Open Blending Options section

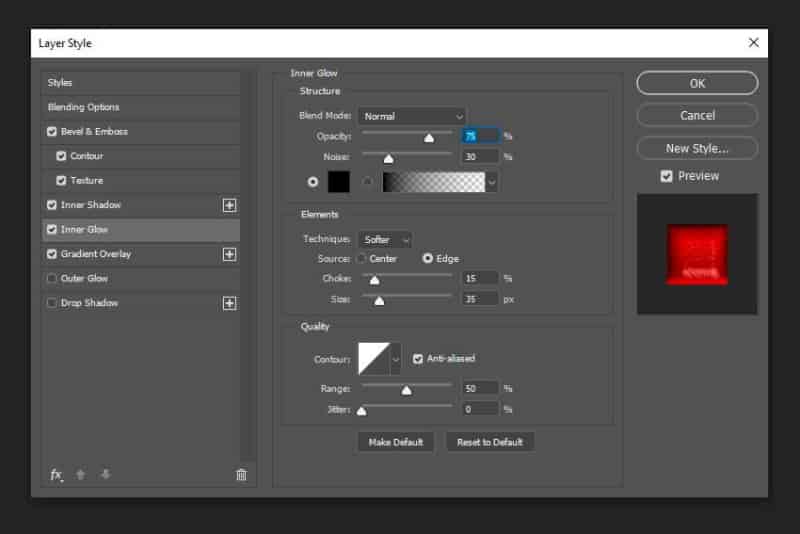pyautogui.click(x=141, y=107)
